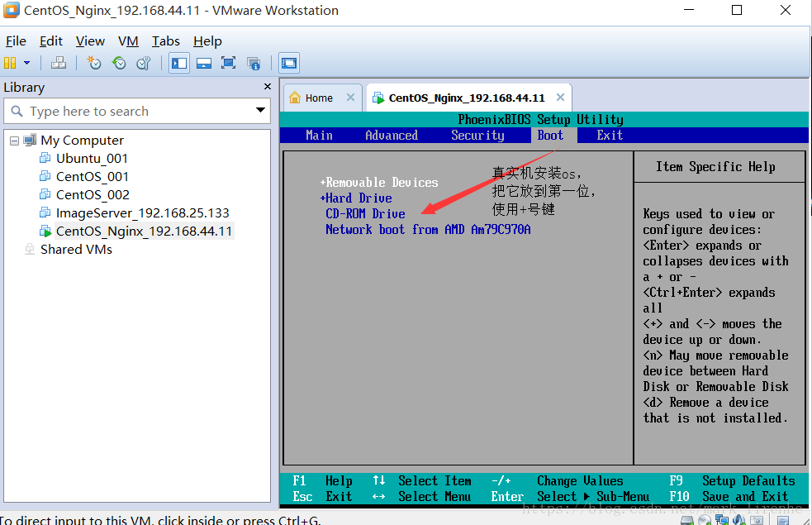Revert VM to previous snapshot icon
The image size is (812, 525).
119,63
